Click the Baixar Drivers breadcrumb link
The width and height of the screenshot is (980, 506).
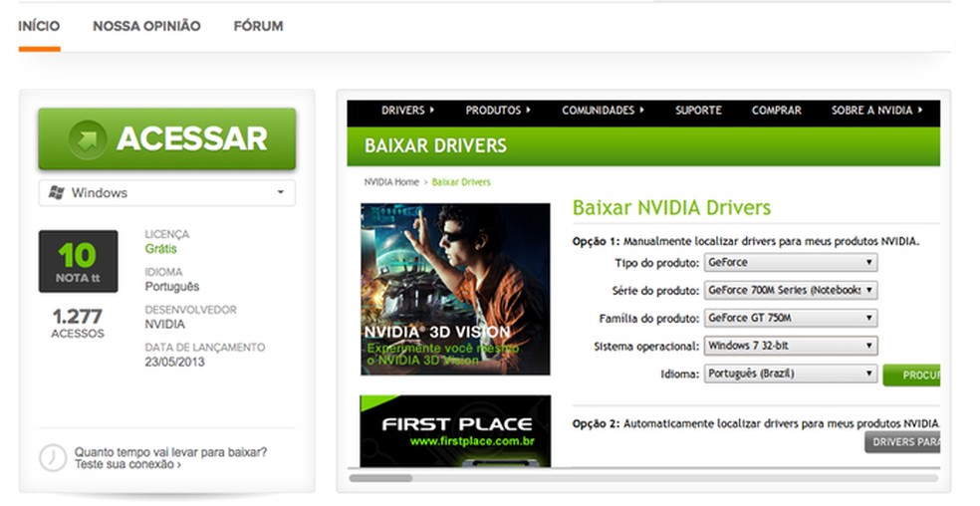[461, 182]
